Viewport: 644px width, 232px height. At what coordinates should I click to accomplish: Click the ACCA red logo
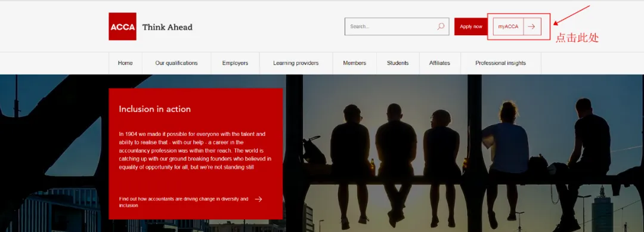(x=122, y=26)
